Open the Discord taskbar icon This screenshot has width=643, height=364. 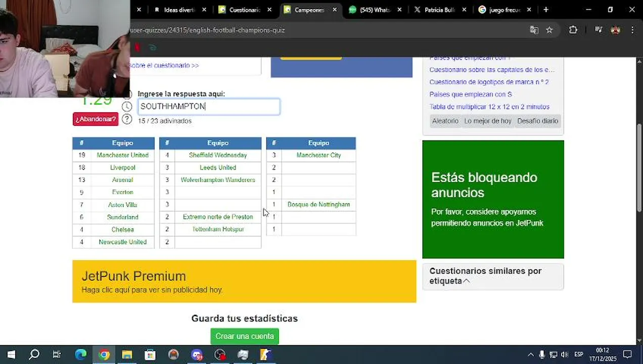(x=197, y=354)
